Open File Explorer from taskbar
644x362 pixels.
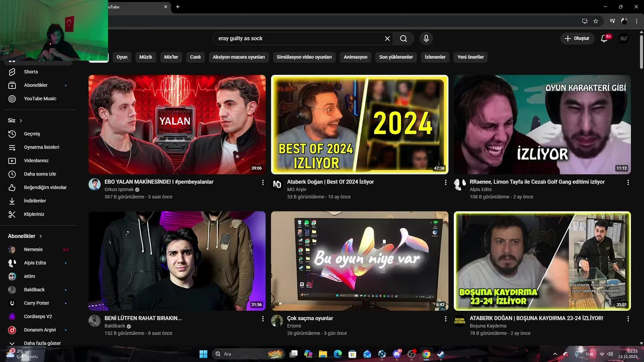[323, 354]
